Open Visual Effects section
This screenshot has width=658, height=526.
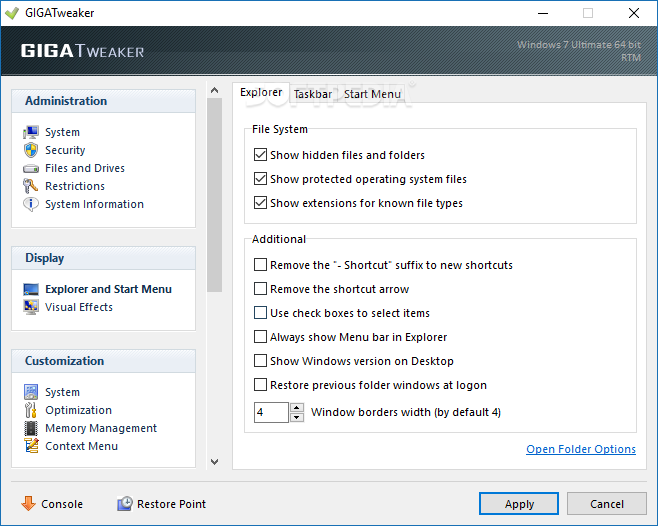pyautogui.click(x=79, y=307)
